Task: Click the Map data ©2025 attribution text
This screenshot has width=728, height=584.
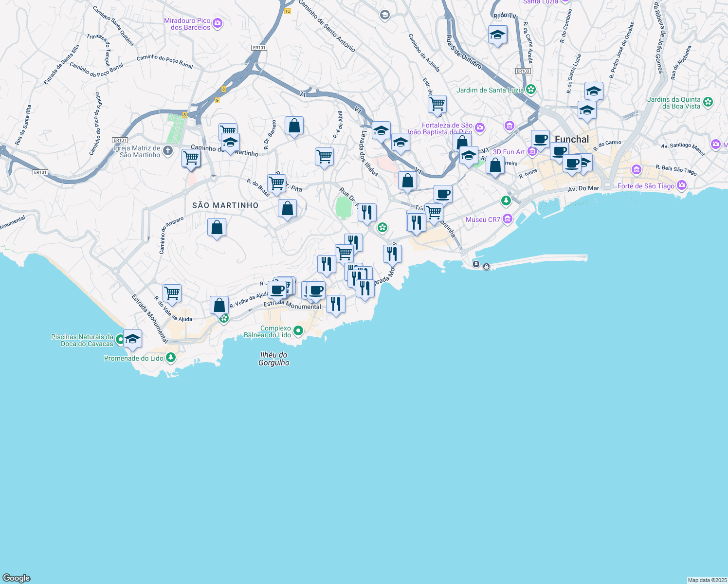Action: (707, 580)
